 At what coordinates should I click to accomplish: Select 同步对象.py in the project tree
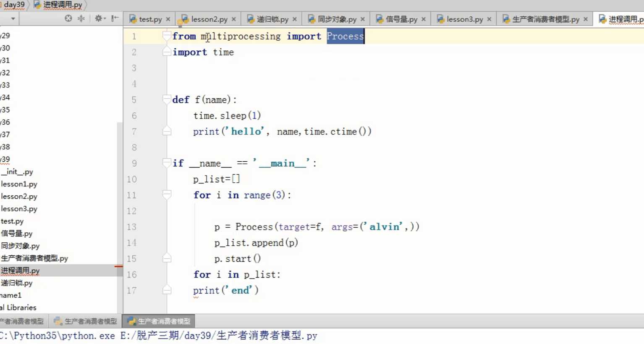pos(20,246)
